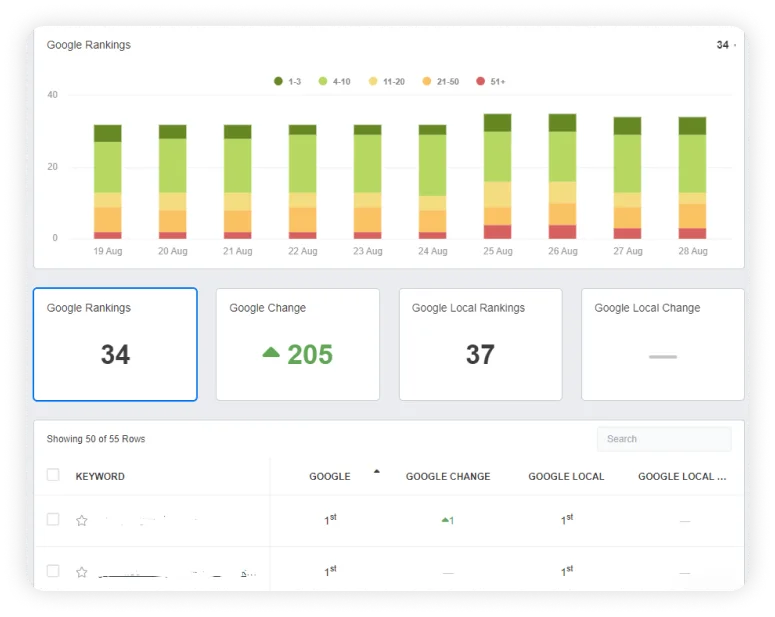Toggle the 1-3 legend dot
Viewport: 775px width, 617px height.
(278, 81)
